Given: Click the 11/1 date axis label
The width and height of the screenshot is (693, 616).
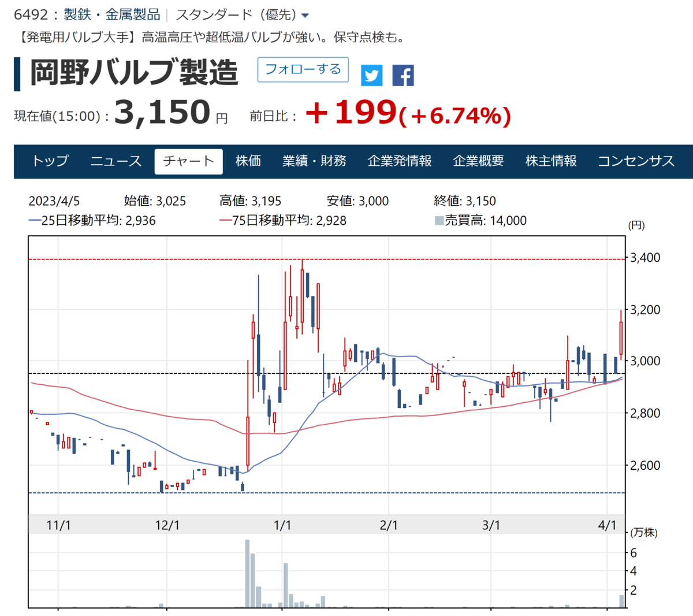Looking at the screenshot, I should [x=58, y=525].
